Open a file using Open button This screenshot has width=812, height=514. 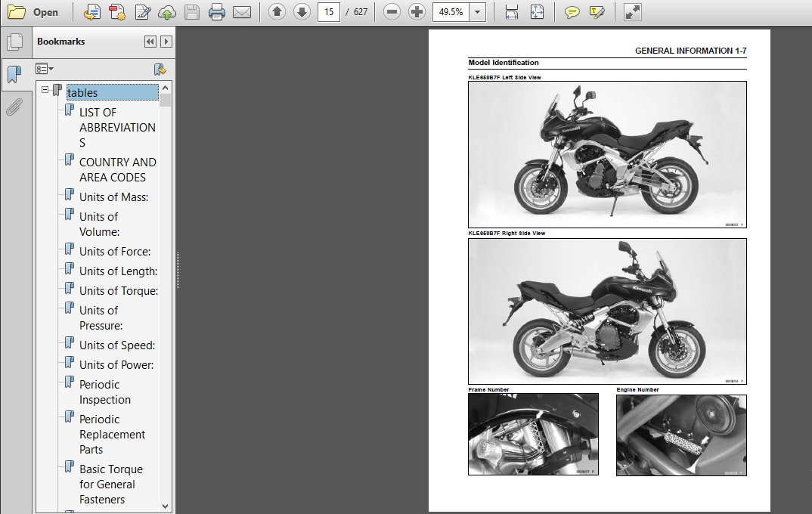33,12
